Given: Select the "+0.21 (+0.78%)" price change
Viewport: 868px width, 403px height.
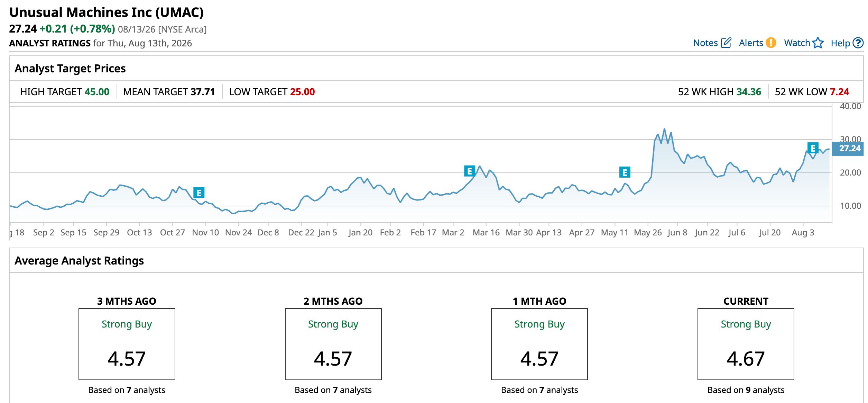Looking at the screenshot, I should (77, 29).
